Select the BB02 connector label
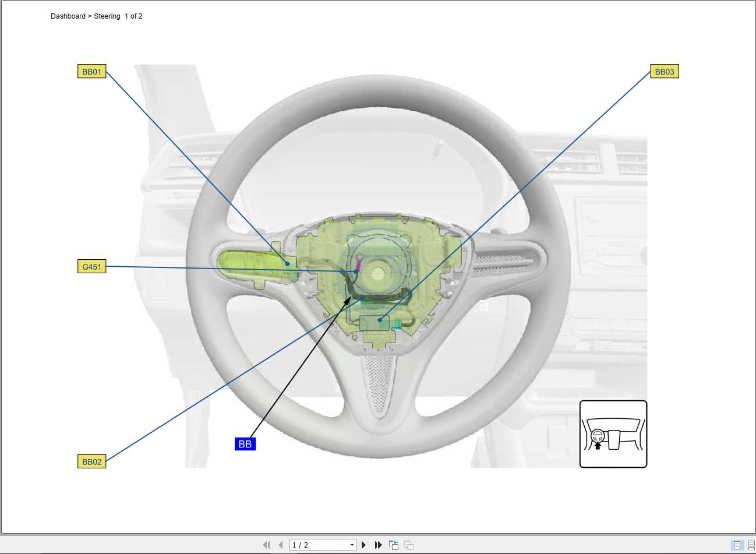Screen dimensions: 756x554 [91, 461]
